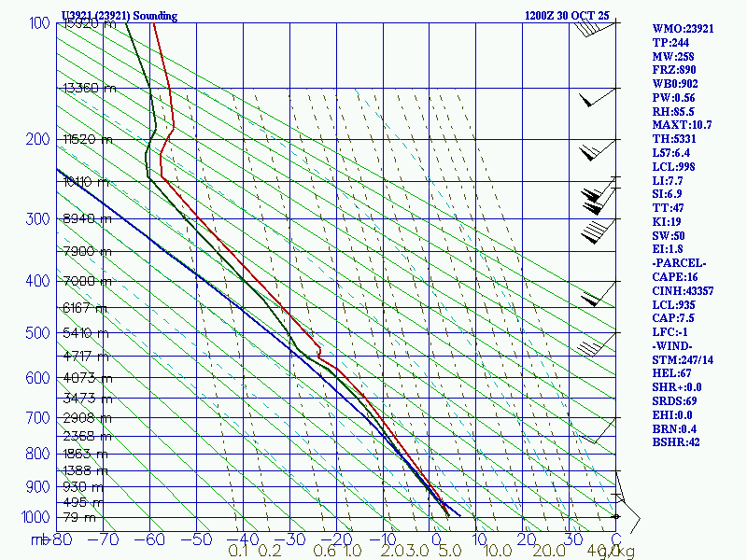Click the HEL:67 helicity value
This screenshot has height=560, width=747.
click(x=671, y=373)
